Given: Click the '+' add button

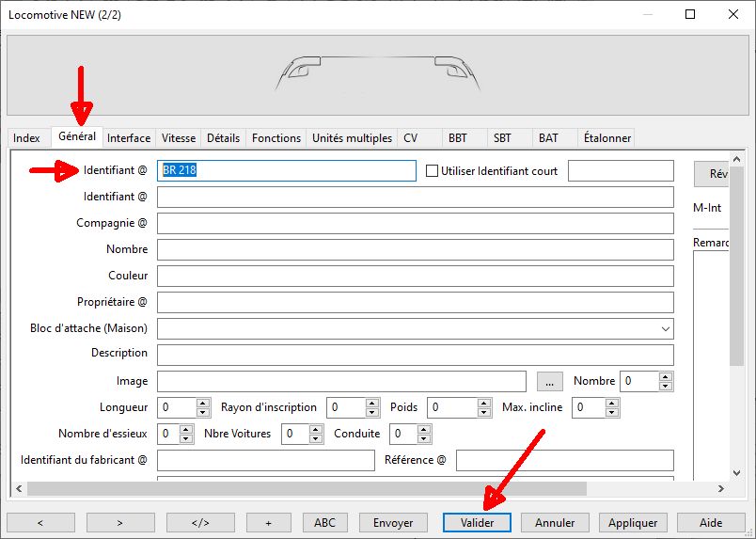Looking at the screenshot, I should (269, 523).
